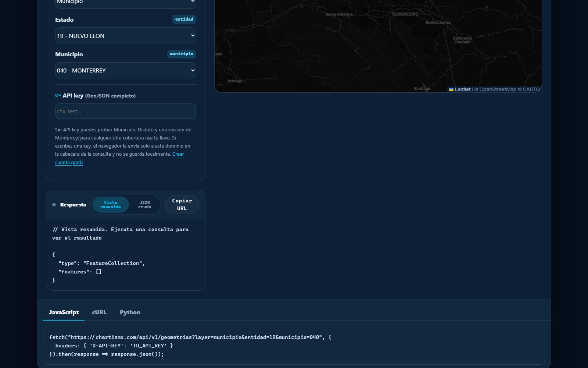The image size is (588, 368).
Task: Click the "features": [] line in response
Action: [x=80, y=272]
